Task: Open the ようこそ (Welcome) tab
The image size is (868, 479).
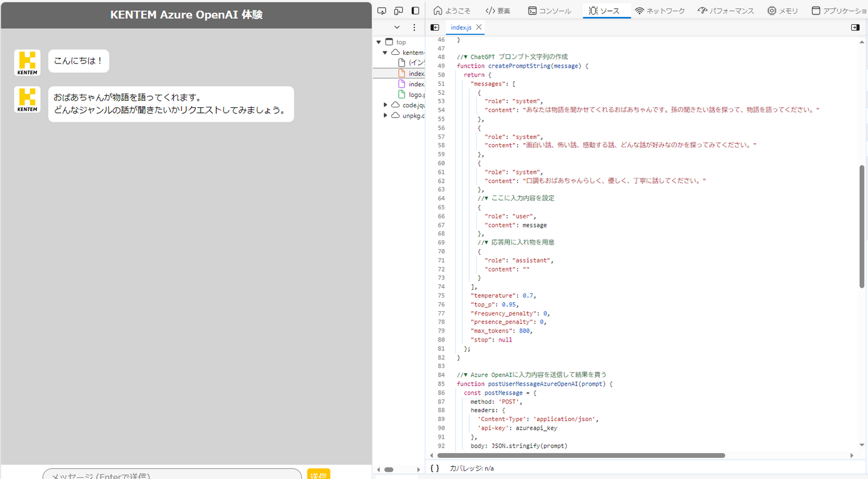Action: [451, 11]
